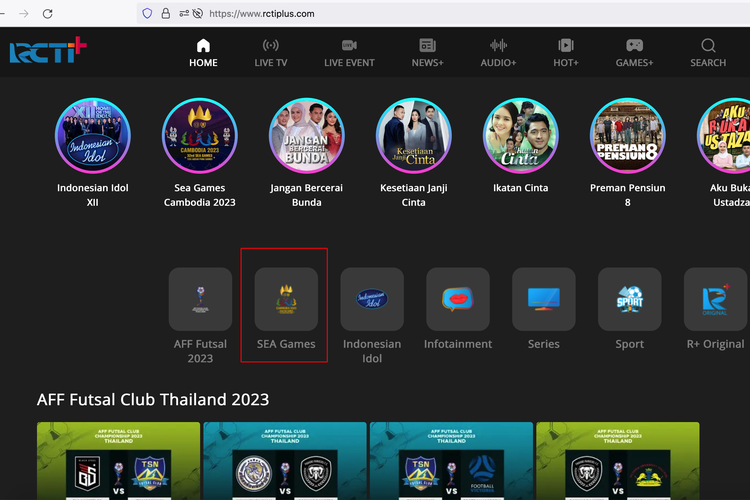Open the Live Event section
This screenshot has height=500, width=750.
click(x=349, y=52)
